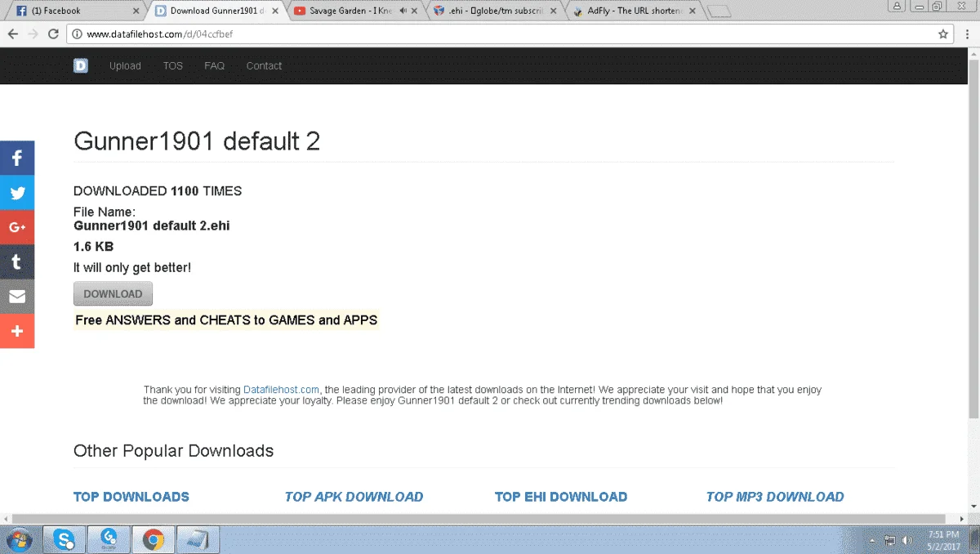
Task: Open a new tab button
Action: (719, 11)
